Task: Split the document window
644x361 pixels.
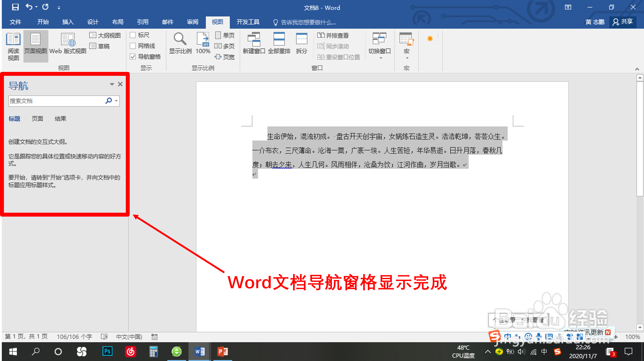Action: pyautogui.click(x=302, y=43)
